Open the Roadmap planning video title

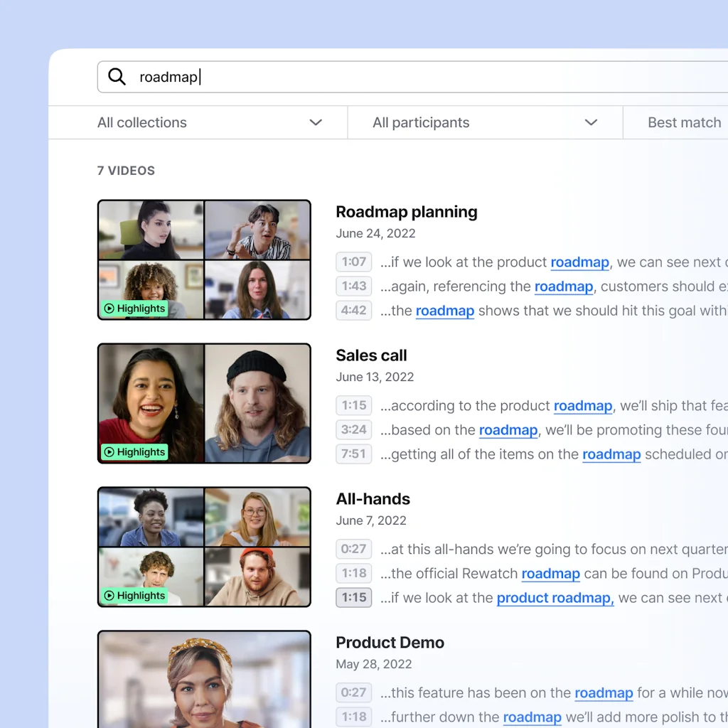point(406,212)
